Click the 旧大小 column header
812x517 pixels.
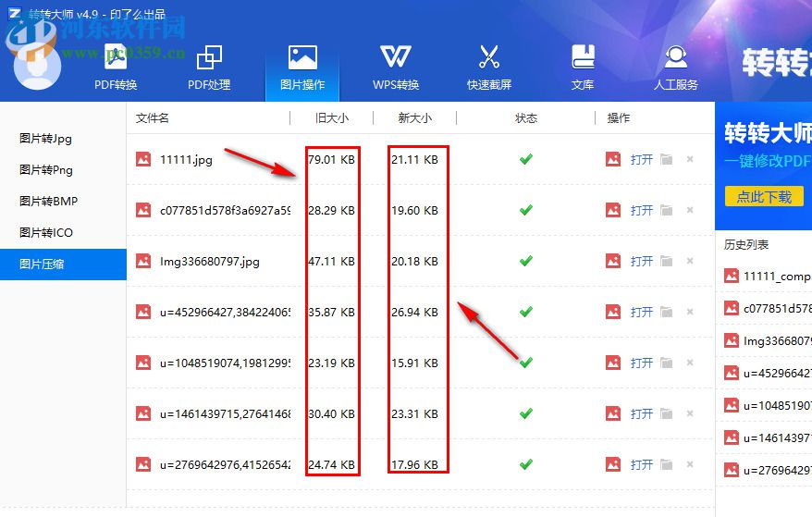pos(332,118)
